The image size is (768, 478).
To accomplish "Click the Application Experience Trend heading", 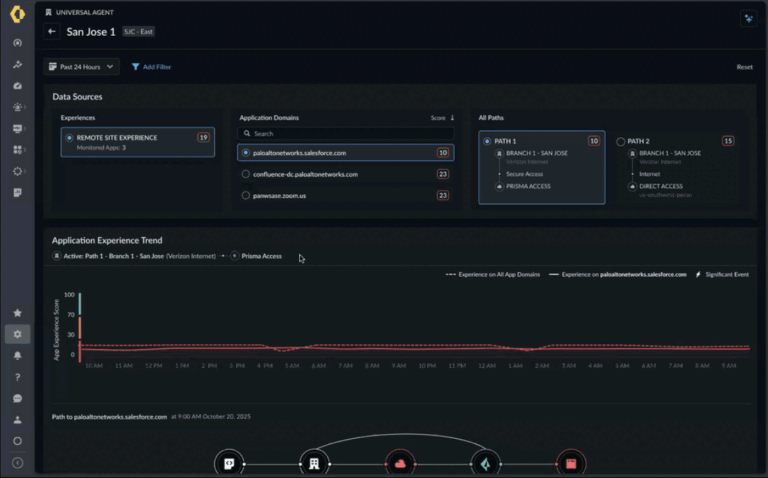I will pos(107,240).
